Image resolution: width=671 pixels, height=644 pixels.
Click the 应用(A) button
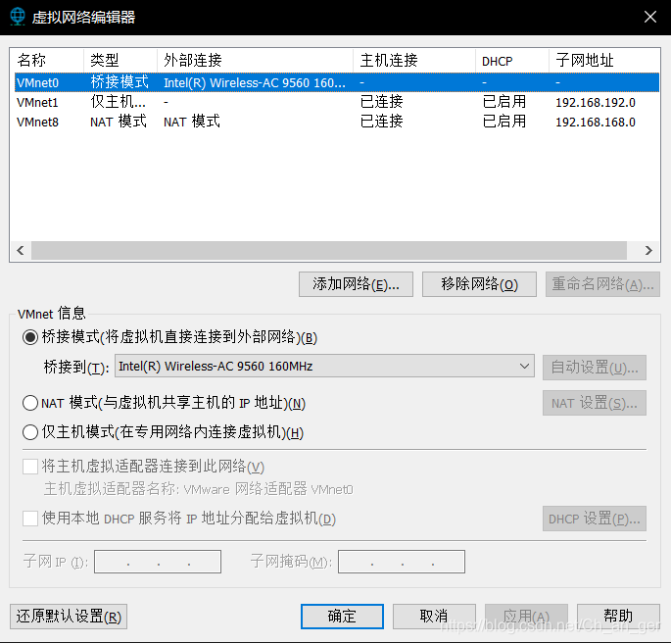pos(526,617)
